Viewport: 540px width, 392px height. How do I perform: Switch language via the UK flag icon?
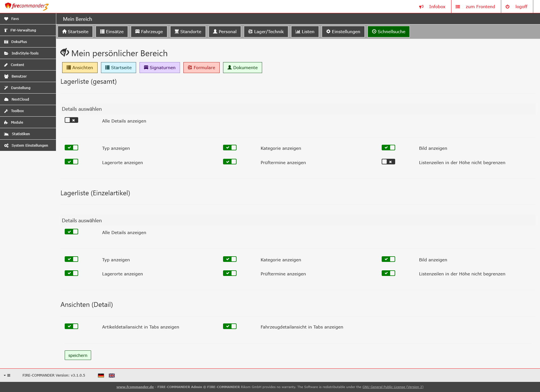click(112, 375)
